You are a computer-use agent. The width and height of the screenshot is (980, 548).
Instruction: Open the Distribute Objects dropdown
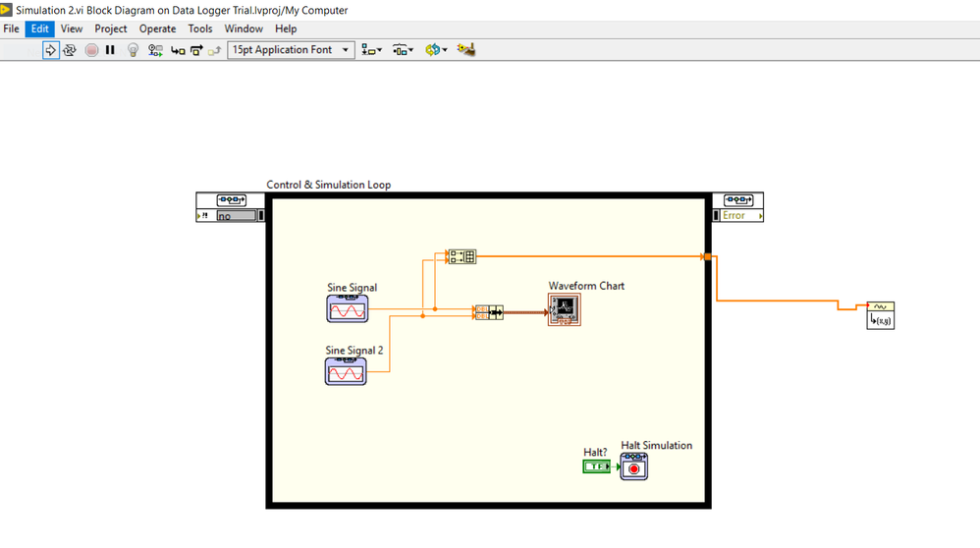403,50
